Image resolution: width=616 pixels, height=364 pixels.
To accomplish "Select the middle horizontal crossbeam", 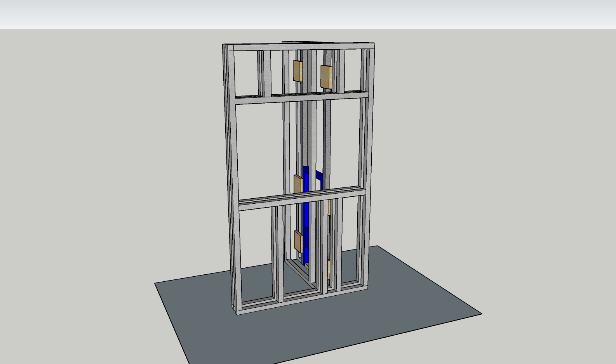I will coord(302,200).
